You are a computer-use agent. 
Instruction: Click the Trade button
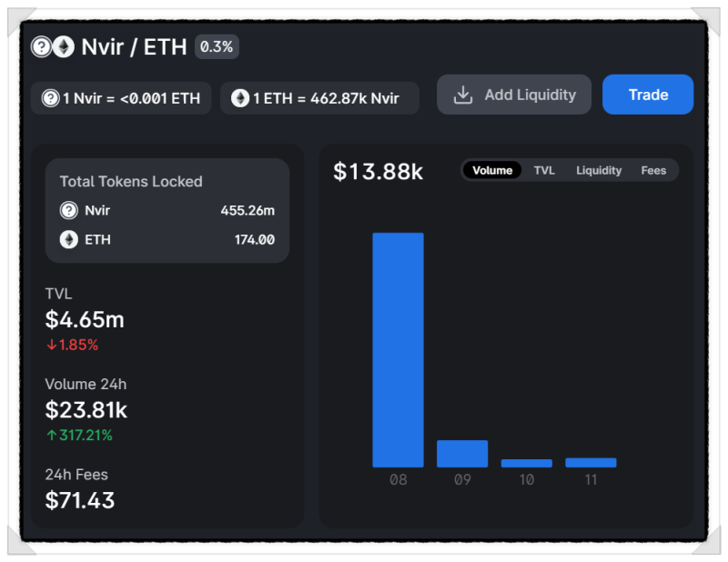coord(648,95)
